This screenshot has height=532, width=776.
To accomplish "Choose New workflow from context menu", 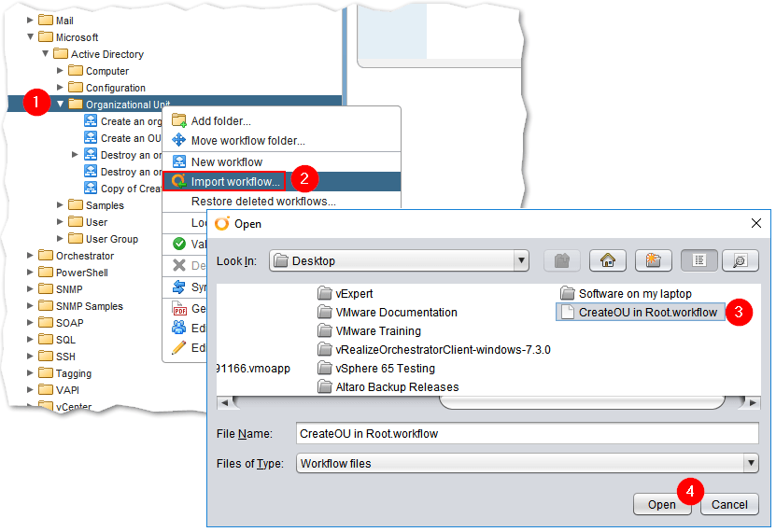I will [x=281, y=162].
